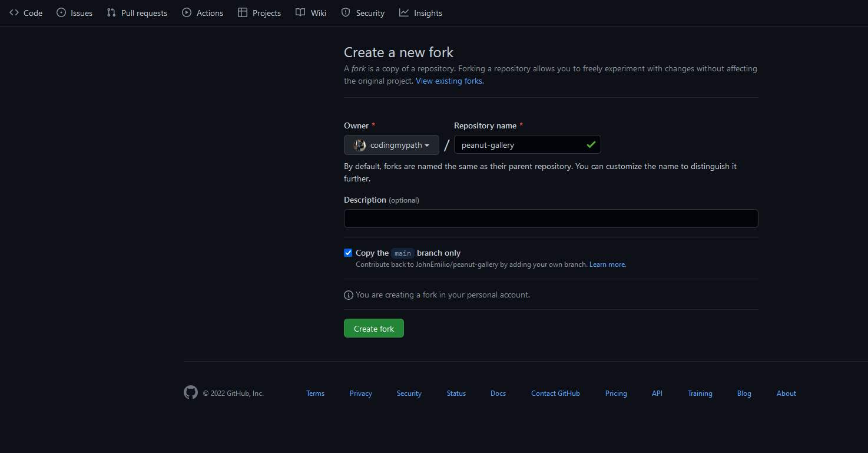This screenshot has height=453, width=868.
Task: Go to the Pull requests tab
Action: click(x=137, y=13)
